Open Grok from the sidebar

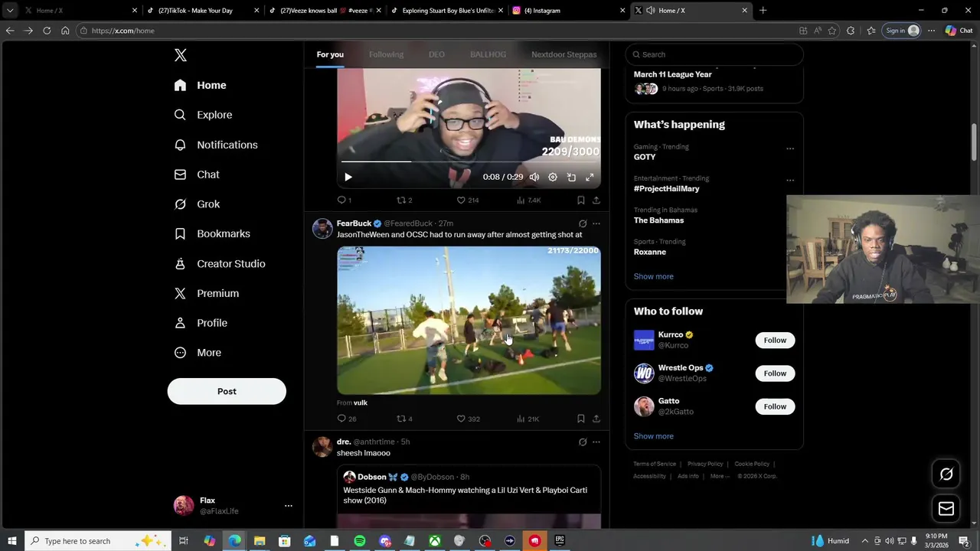(197, 204)
